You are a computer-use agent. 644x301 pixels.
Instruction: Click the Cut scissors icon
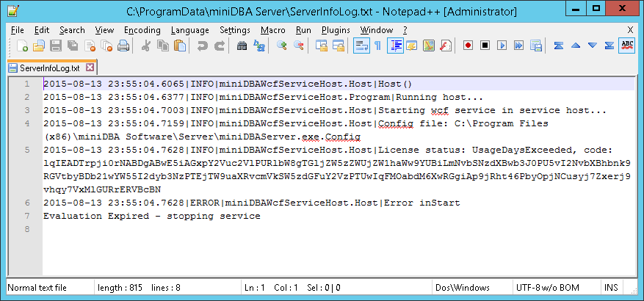[x=145, y=46]
